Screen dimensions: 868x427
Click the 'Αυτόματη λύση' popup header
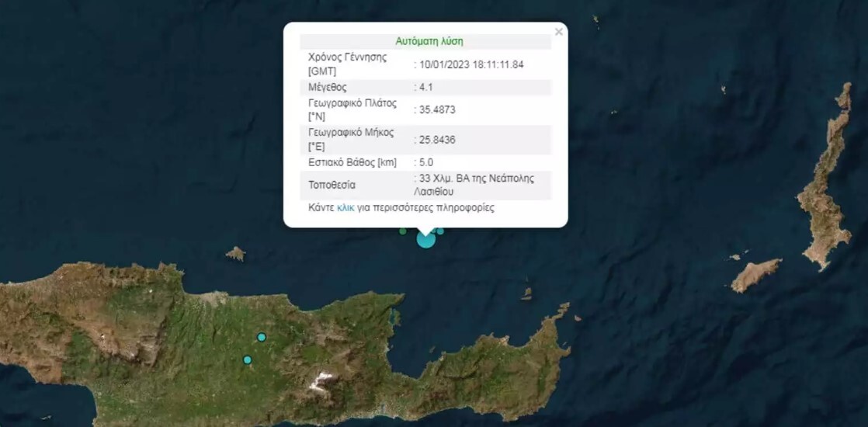click(429, 41)
